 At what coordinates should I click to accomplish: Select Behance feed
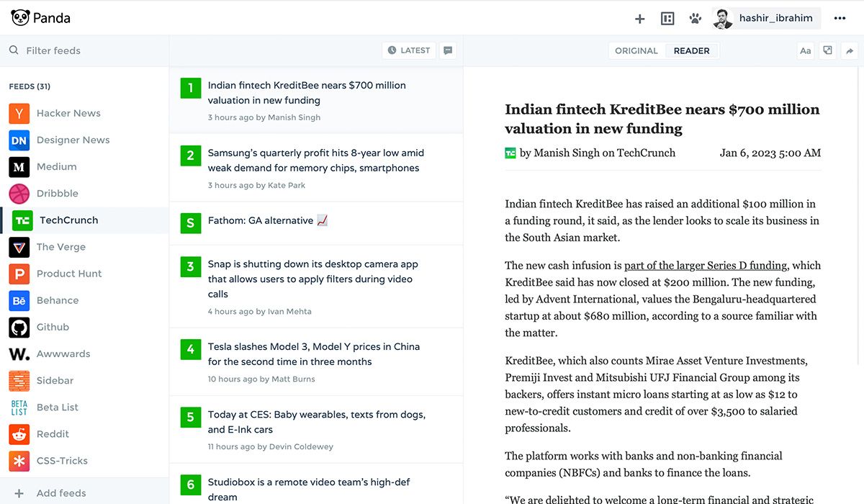click(x=84, y=300)
